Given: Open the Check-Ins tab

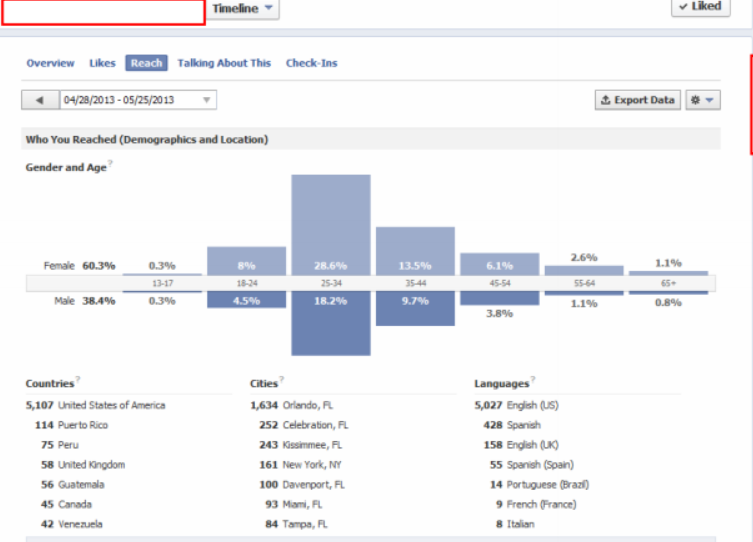Looking at the screenshot, I should click(x=311, y=63).
